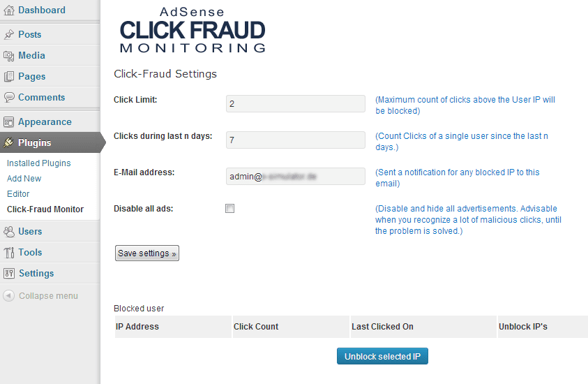Click the Users icon in sidebar
This screenshot has height=384, width=588.
9,231
